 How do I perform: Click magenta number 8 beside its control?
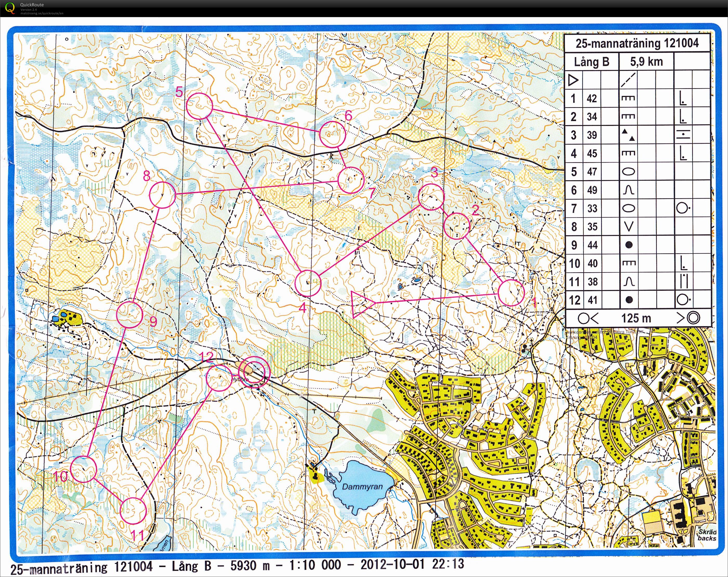[x=147, y=176]
